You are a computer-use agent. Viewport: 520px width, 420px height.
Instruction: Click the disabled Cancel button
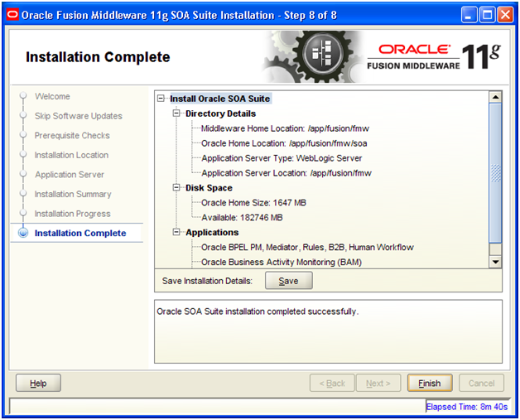481,384
